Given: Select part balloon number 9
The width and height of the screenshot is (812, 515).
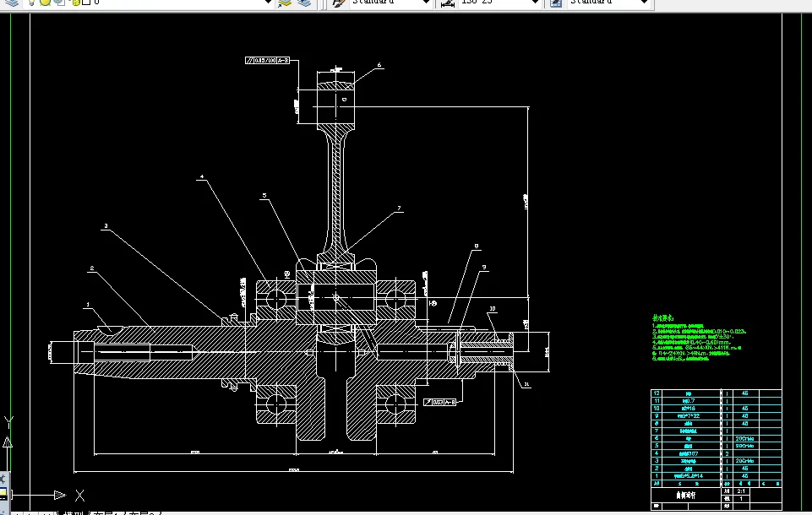Looking at the screenshot, I should (484, 268).
